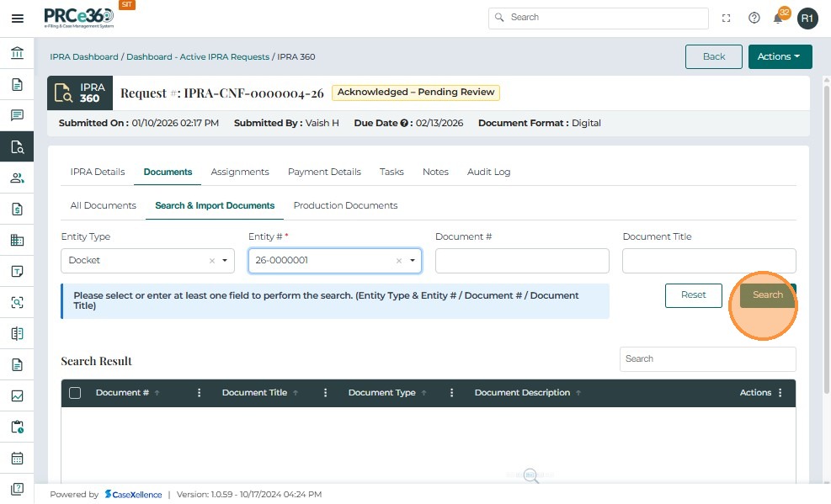This screenshot has width=831, height=504.
Task: Open the help question book sidebar icon
Action: pyautogui.click(x=17, y=489)
